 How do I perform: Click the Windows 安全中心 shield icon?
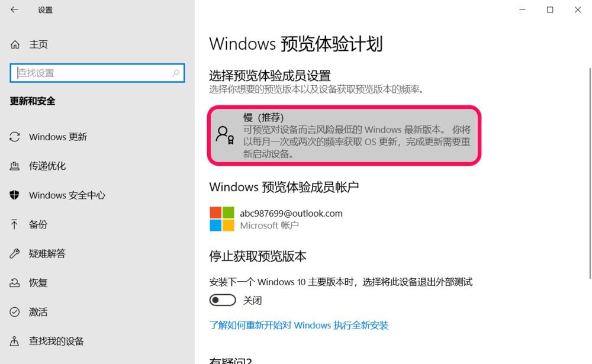point(14,195)
